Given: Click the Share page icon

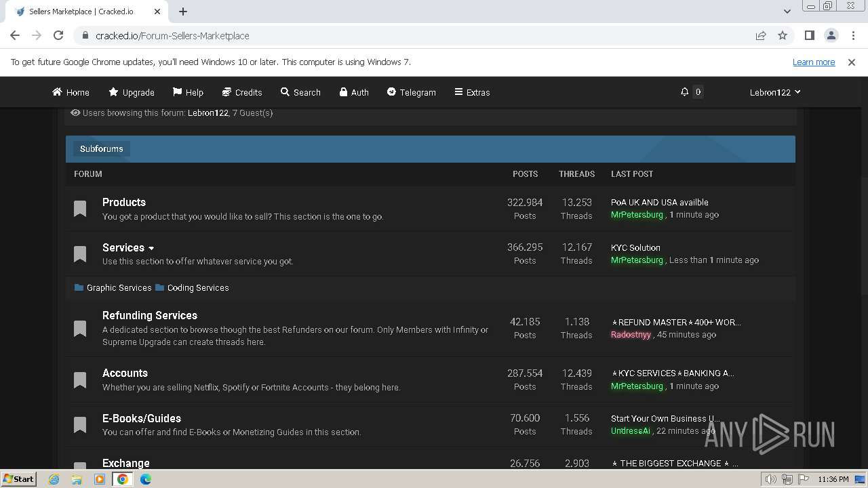Looking at the screenshot, I should coord(761,35).
